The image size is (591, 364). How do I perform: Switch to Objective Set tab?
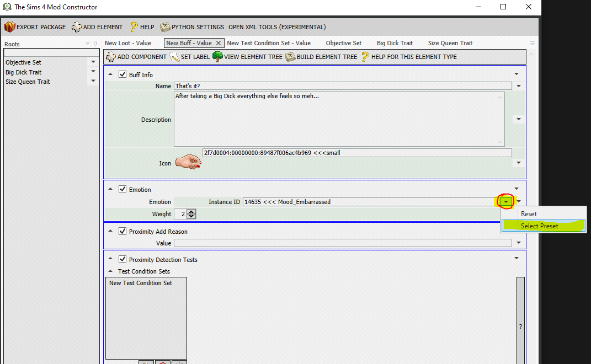[x=344, y=43]
